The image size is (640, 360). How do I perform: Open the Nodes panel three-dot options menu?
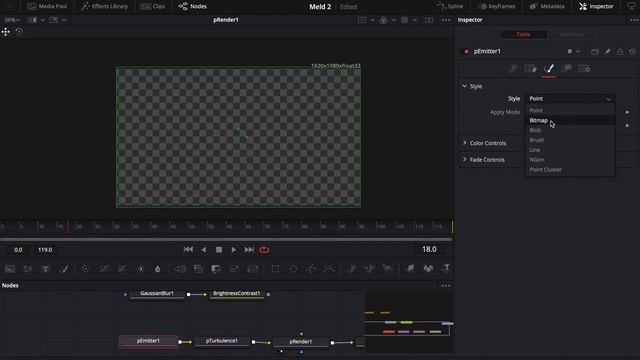tap(446, 285)
